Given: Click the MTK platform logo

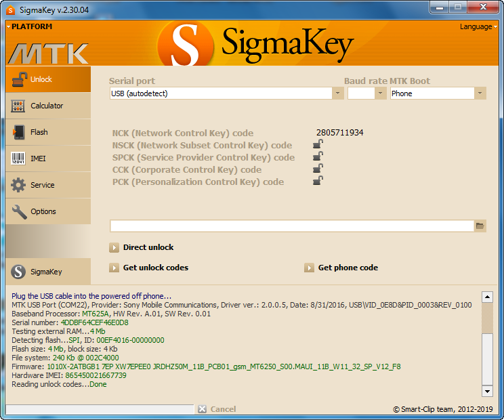Looking at the screenshot, I should [48, 54].
